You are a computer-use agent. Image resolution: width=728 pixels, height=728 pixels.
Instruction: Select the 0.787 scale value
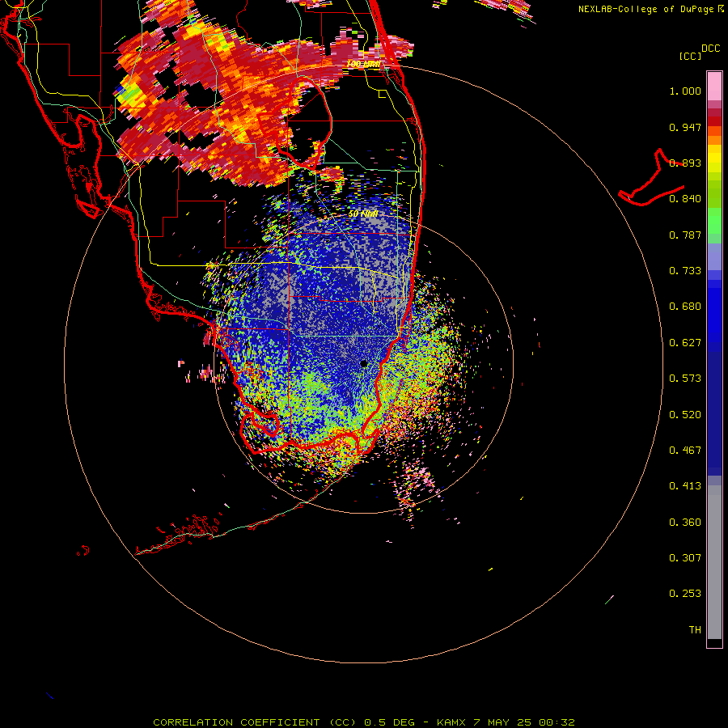685,235
